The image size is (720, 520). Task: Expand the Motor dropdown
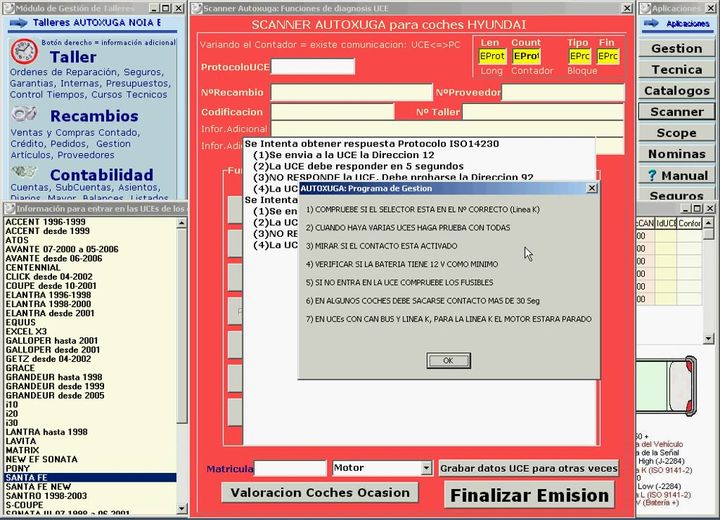point(426,468)
